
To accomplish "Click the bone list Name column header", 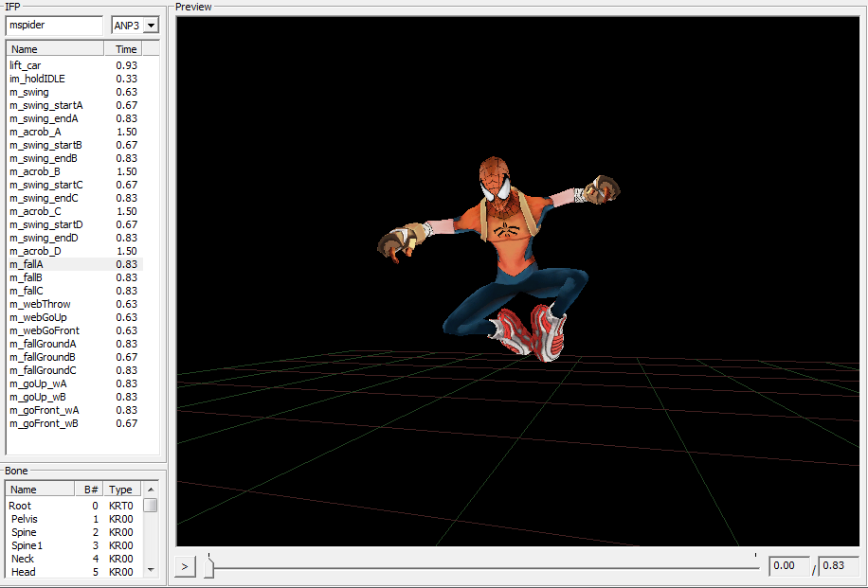I will [41, 489].
